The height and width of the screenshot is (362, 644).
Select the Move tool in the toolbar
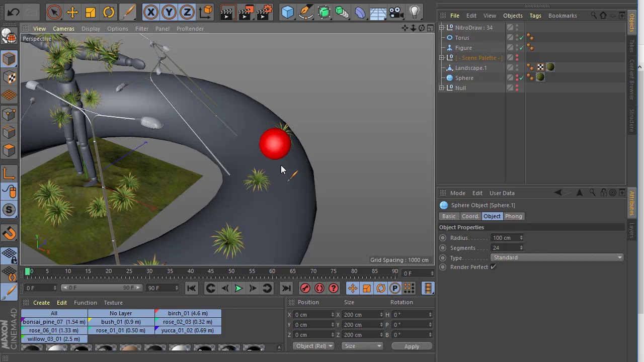pos(71,12)
